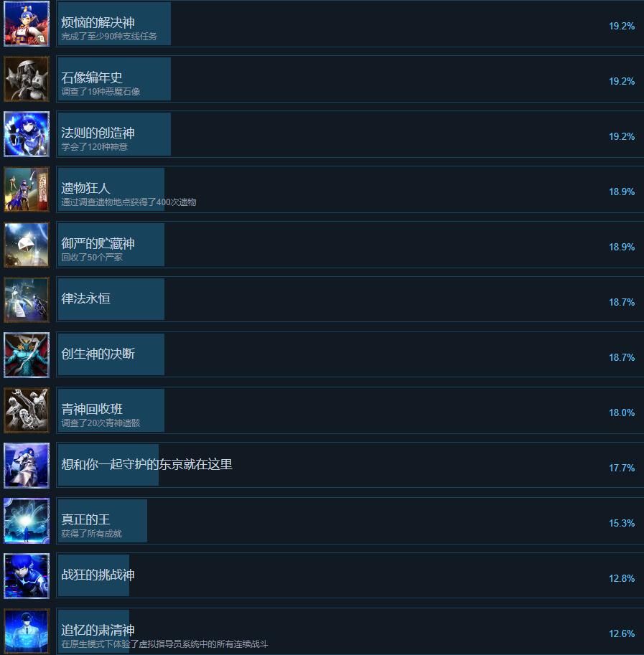Viewport: 644px width, 655px height.
Task: Click the 12.8% percentage for 战狂的挑战神
Action: click(x=622, y=578)
